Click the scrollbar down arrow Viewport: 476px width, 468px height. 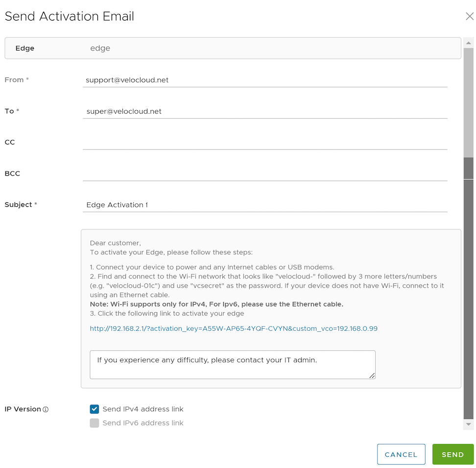(x=469, y=424)
